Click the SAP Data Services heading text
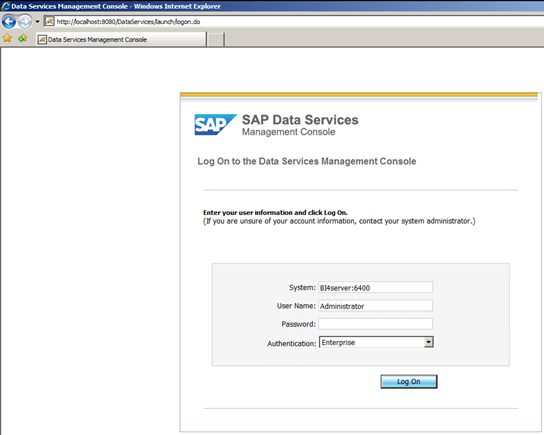544x435 pixels. click(x=300, y=120)
